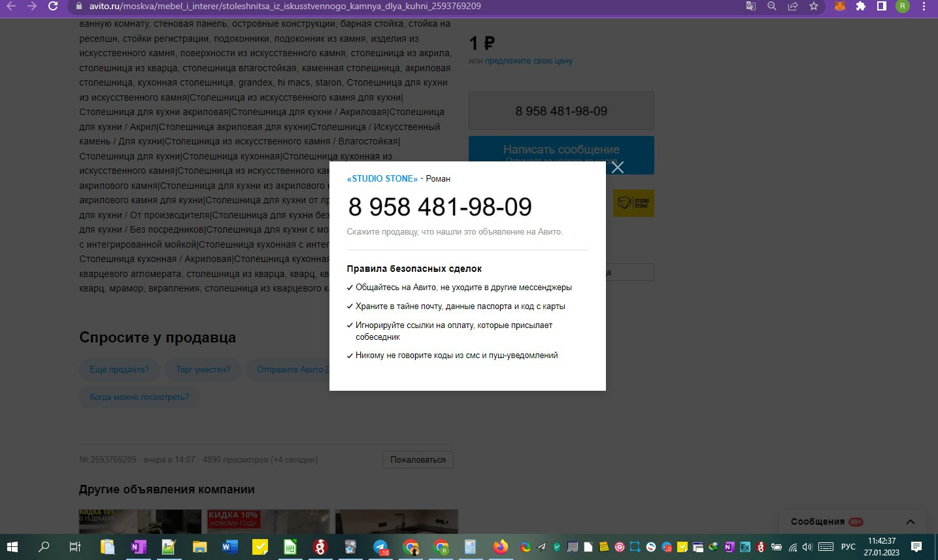Ask seller 'Ещё продаёте?'

tap(120, 369)
